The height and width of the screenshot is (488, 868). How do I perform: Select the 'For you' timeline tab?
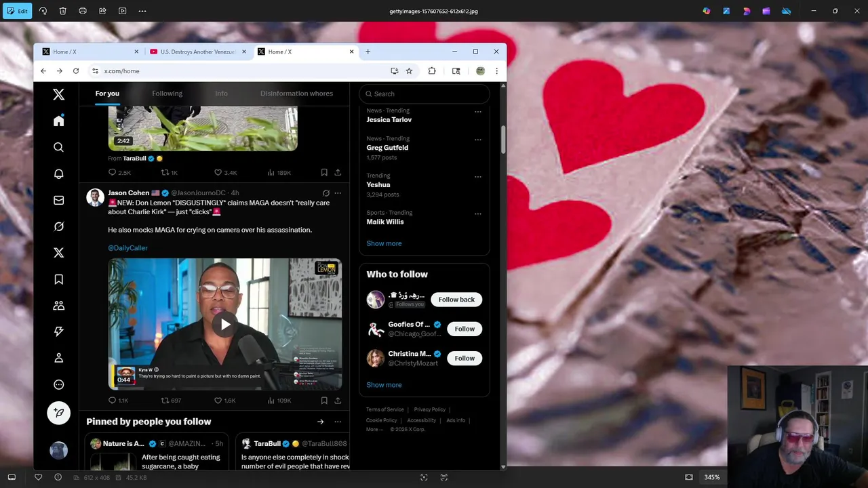(x=107, y=94)
